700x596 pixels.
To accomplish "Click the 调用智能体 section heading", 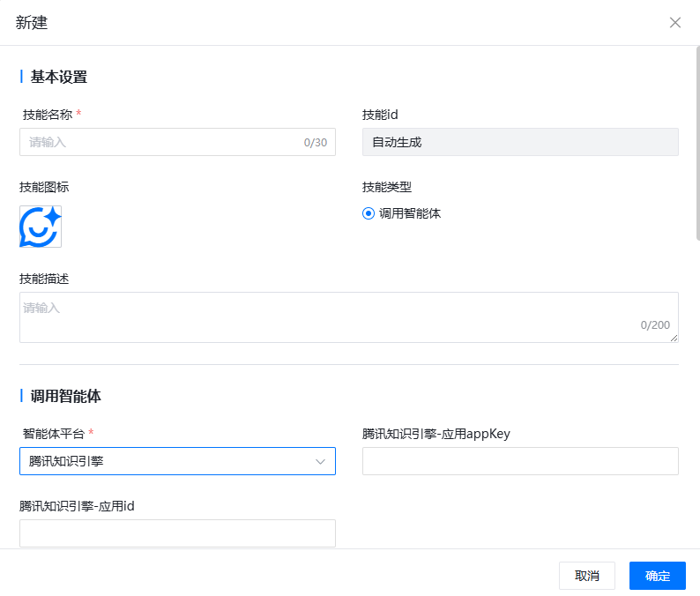I will (x=66, y=397).
